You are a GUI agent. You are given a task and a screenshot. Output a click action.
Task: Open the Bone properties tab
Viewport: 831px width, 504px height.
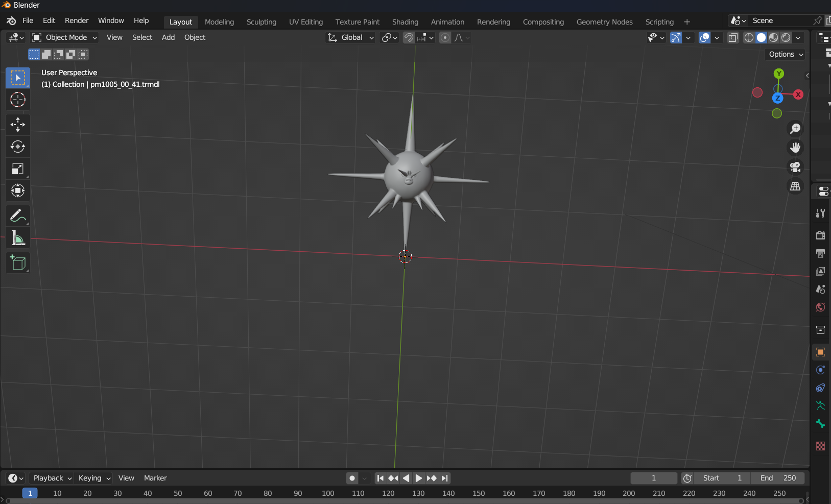(821, 424)
